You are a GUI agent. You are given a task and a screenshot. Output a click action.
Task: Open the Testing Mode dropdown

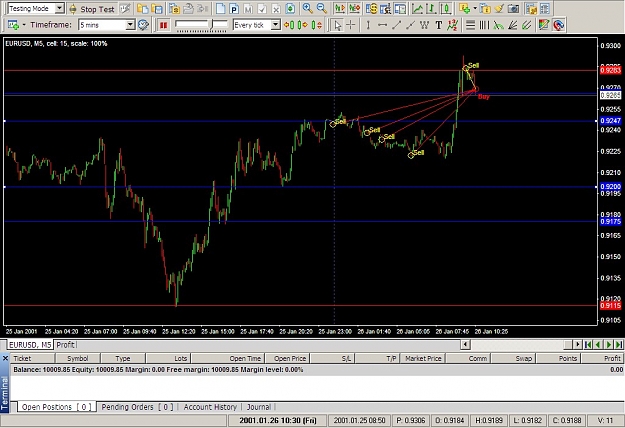[59, 8]
